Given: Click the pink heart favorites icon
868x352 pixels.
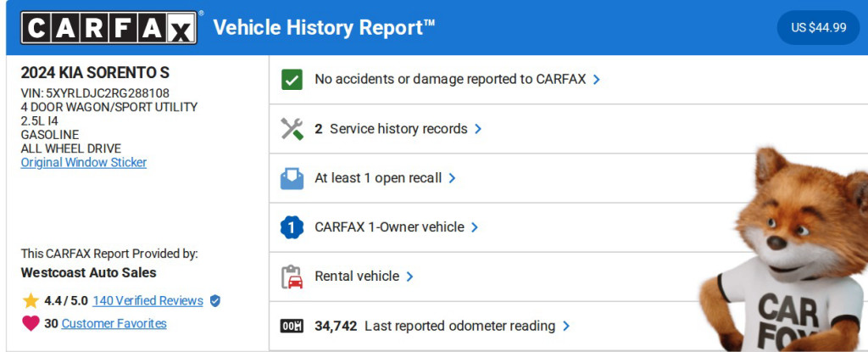Looking at the screenshot, I should pyautogui.click(x=31, y=323).
